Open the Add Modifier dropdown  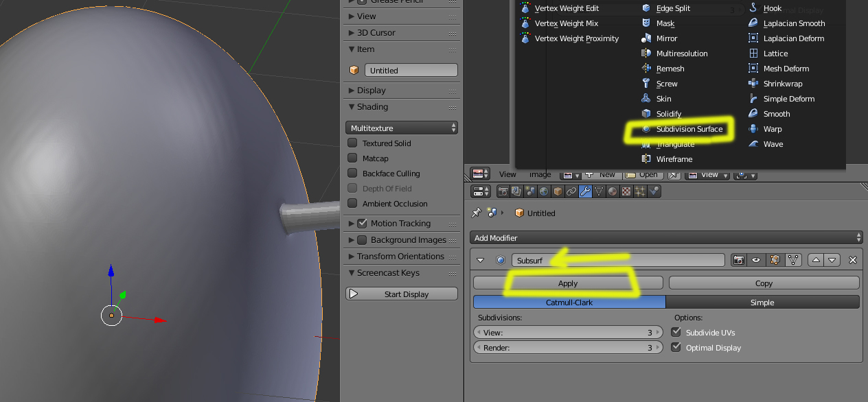666,237
